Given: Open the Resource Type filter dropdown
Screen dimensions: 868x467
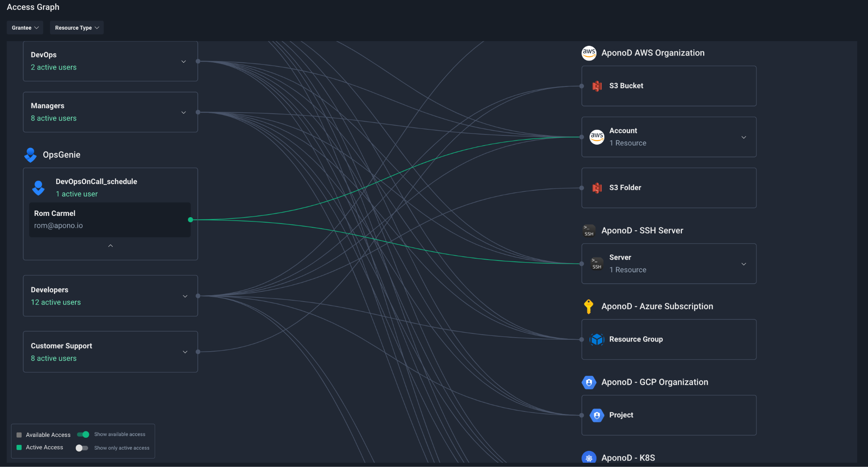Looking at the screenshot, I should [77, 28].
